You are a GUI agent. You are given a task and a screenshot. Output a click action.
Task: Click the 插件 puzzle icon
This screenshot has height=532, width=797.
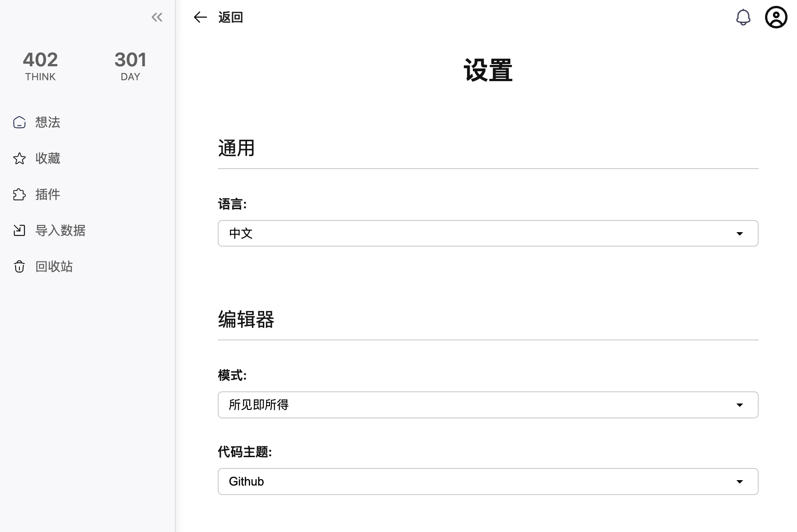click(x=19, y=194)
